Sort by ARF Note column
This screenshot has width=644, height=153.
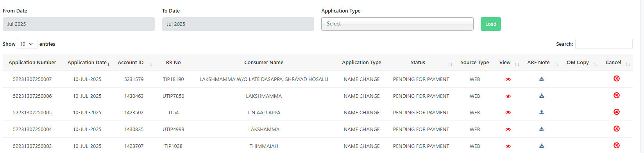pyautogui.click(x=542, y=63)
